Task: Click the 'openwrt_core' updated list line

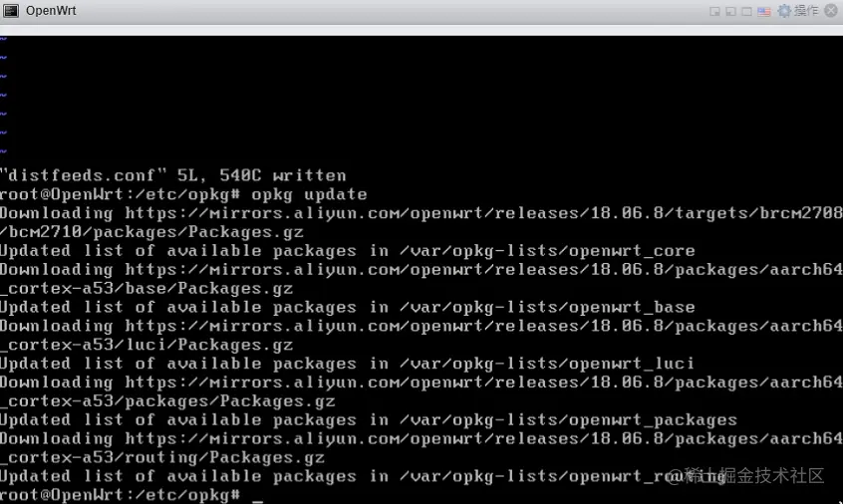Action: pos(348,251)
